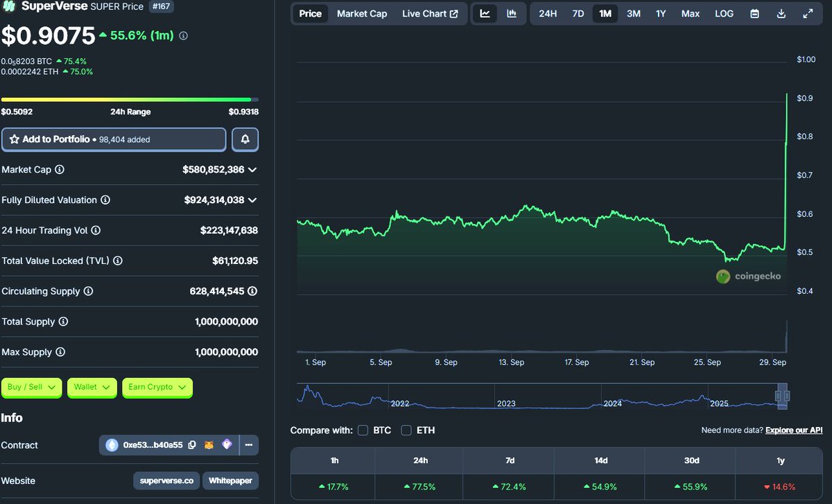The width and height of the screenshot is (832, 504).
Task: Open the calendar date range picker
Action: coord(754,14)
